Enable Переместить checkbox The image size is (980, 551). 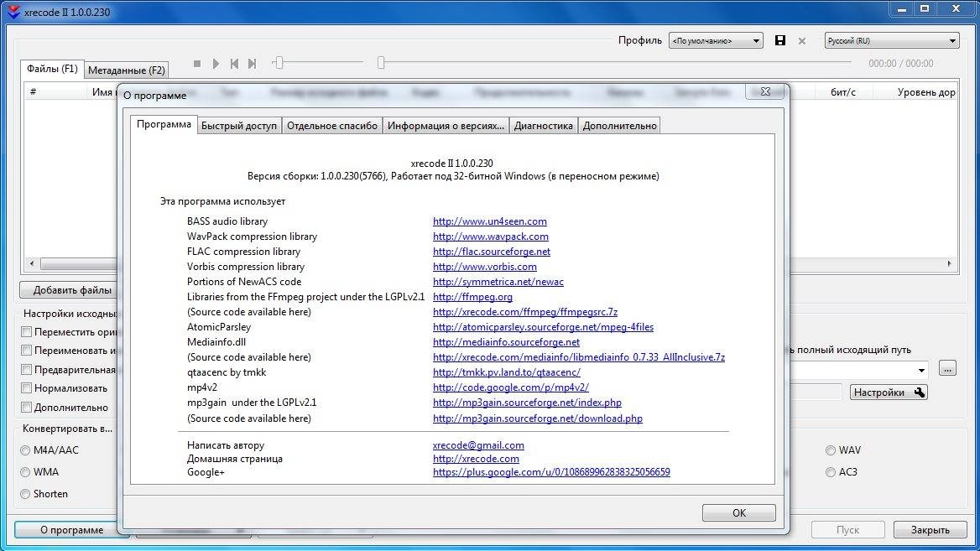26,332
